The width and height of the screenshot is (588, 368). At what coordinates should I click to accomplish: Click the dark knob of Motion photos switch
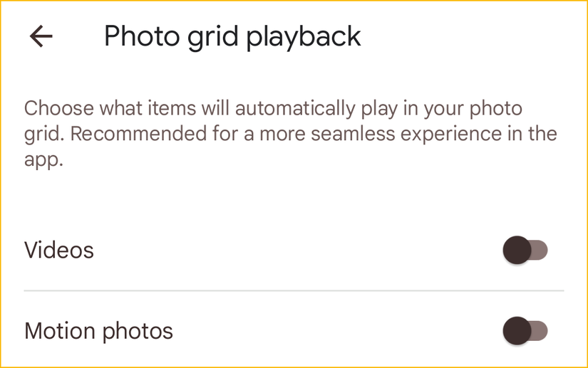(517, 331)
